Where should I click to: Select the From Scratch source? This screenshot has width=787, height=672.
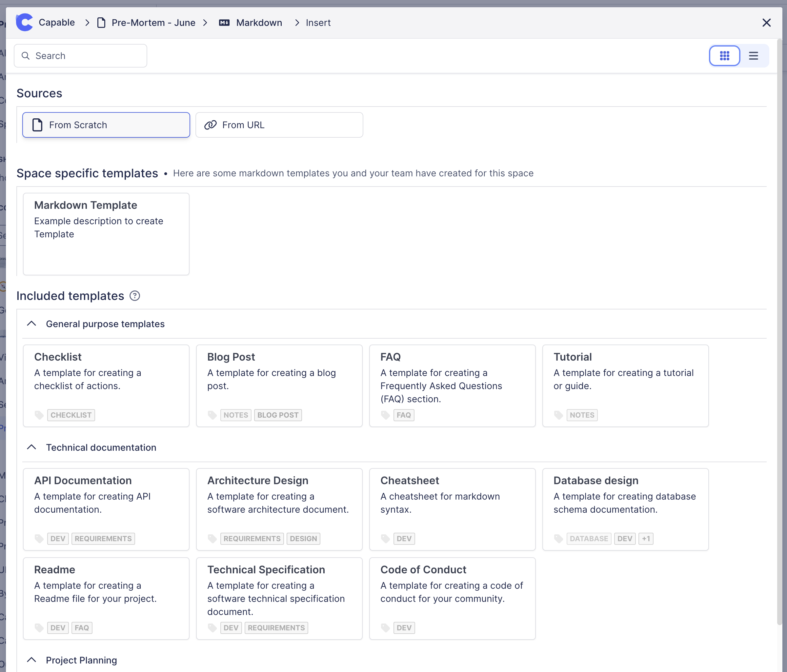click(106, 125)
